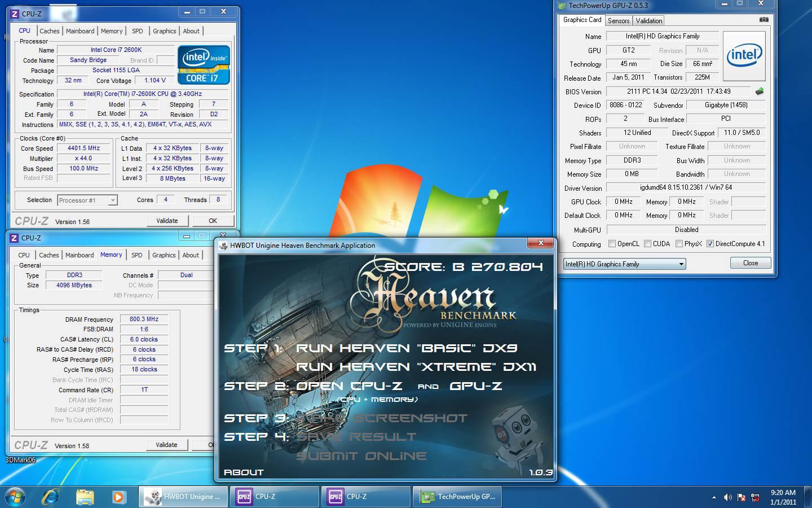Launch Internet Explorer from the taskbar

pyautogui.click(x=51, y=497)
